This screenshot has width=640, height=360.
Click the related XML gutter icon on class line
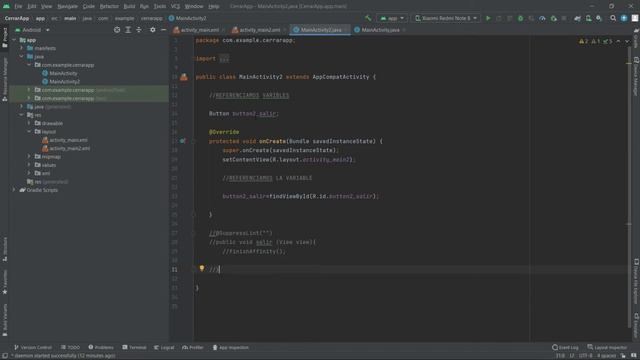pyautogui.click(x=184, y=77)
